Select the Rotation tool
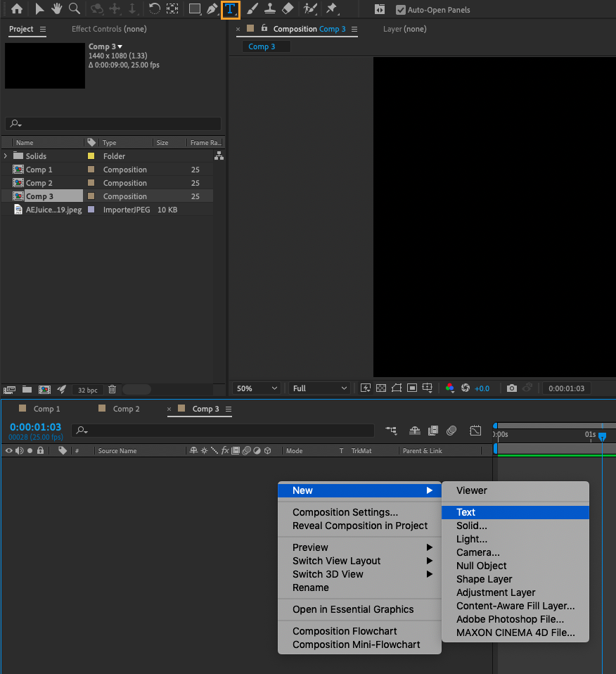The image size is (616, 674). [154, 8]
